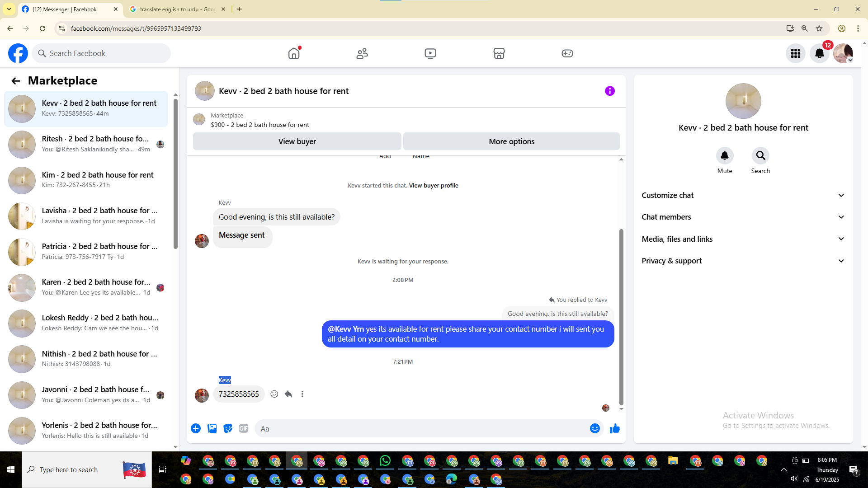Viewport: 868px width, 488px height.
Task: Open the Facebook menu grid icon
Action: point(796,53)
